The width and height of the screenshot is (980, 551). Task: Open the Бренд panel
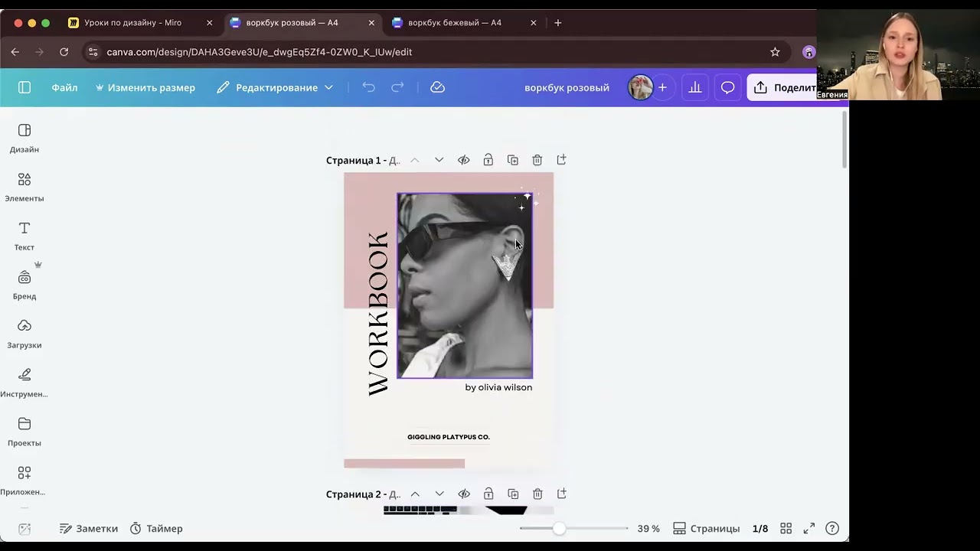pos(24,285)
